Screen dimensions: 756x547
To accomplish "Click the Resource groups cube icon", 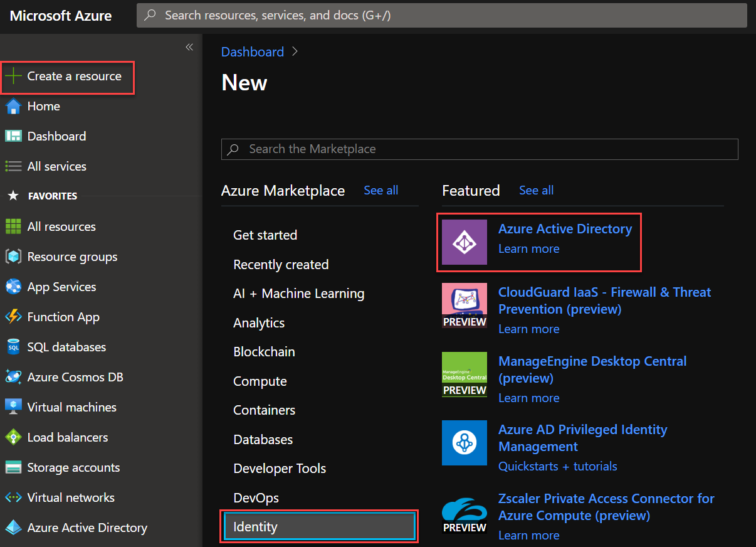I will pyautogui.click(x=13, y=257).
